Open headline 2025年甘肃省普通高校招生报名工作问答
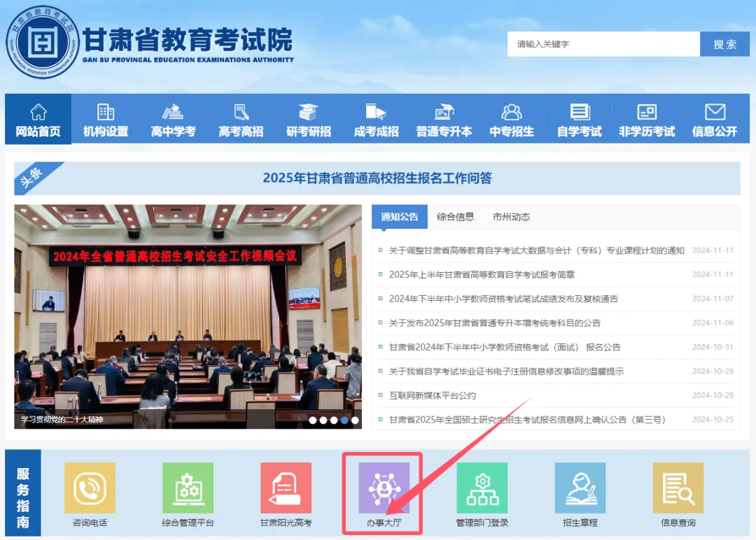 coord(377,178)
